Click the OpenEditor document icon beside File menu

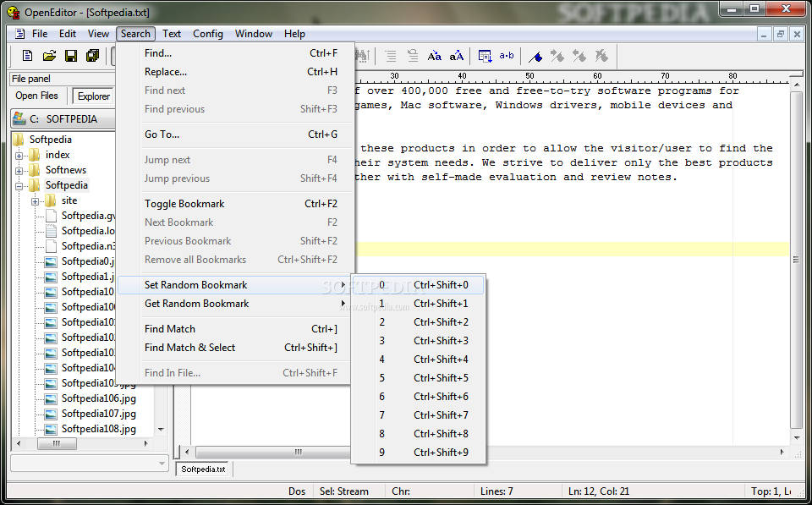coord(19,34)
